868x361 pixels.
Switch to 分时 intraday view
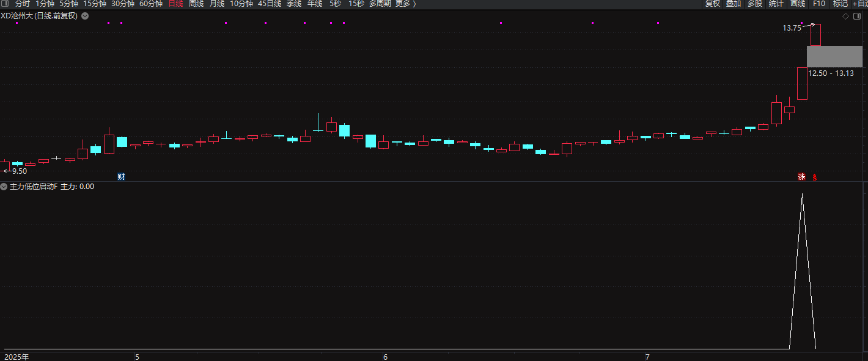pos(22,4)
